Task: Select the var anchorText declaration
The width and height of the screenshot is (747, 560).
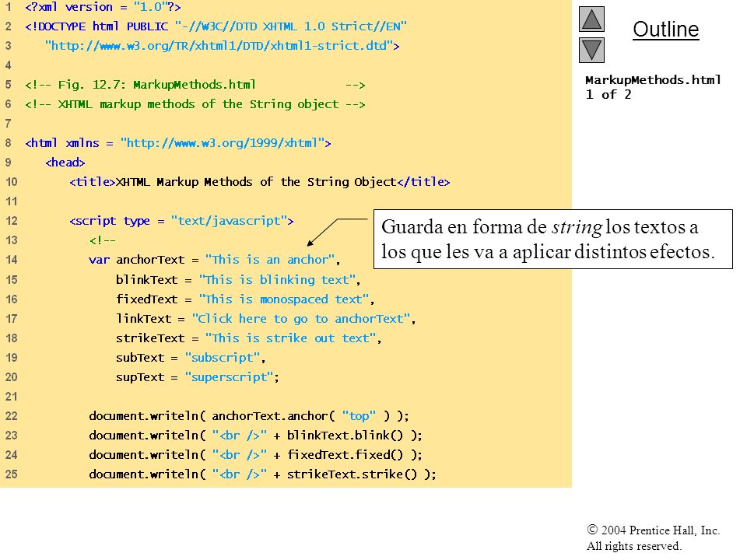Action: tap(215, 260)
